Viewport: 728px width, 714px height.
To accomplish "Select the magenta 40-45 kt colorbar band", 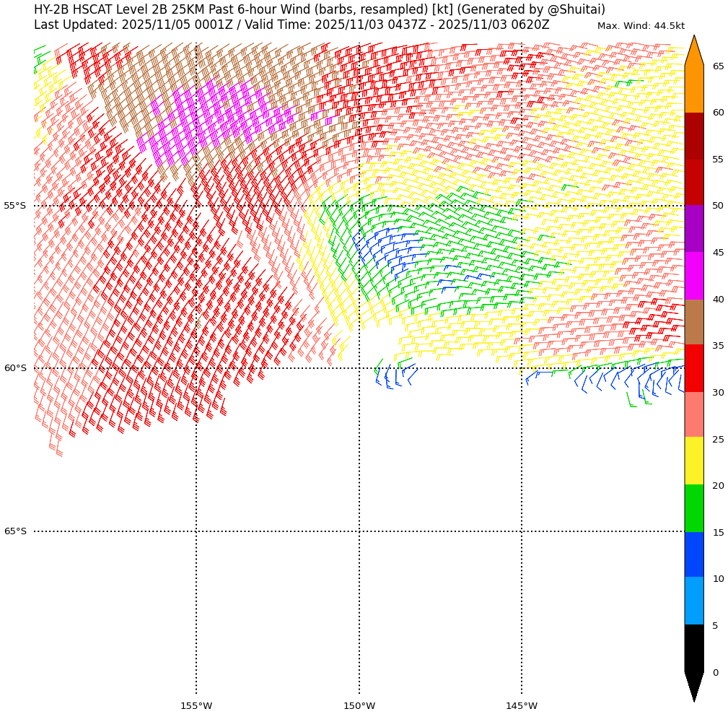I will 693,276.
